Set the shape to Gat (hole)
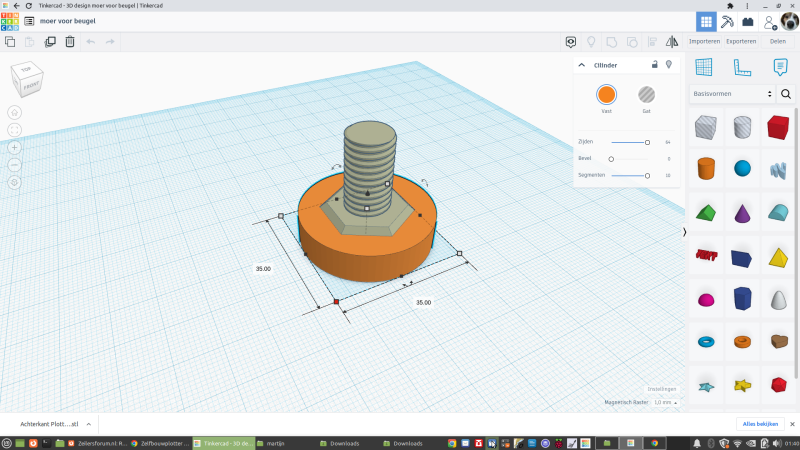The image size is (800, 450). 646,95
